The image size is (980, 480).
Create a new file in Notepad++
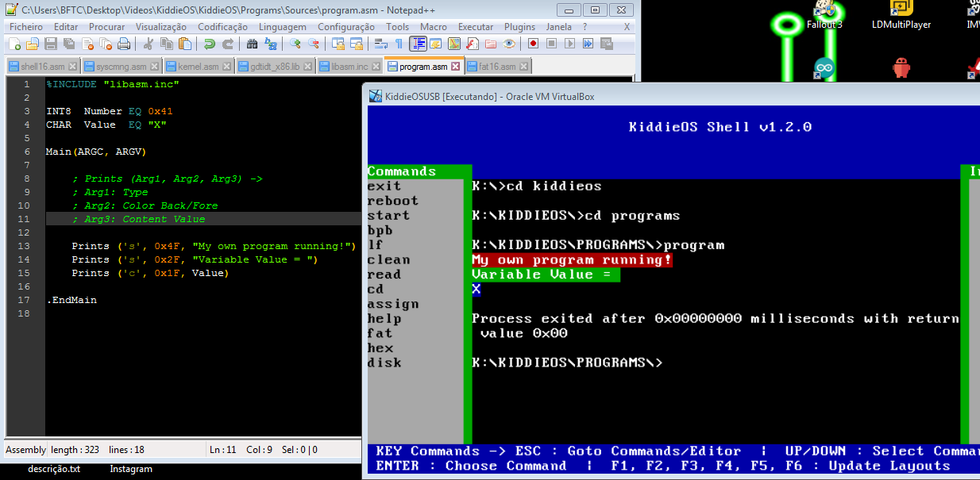pos(14,44)
